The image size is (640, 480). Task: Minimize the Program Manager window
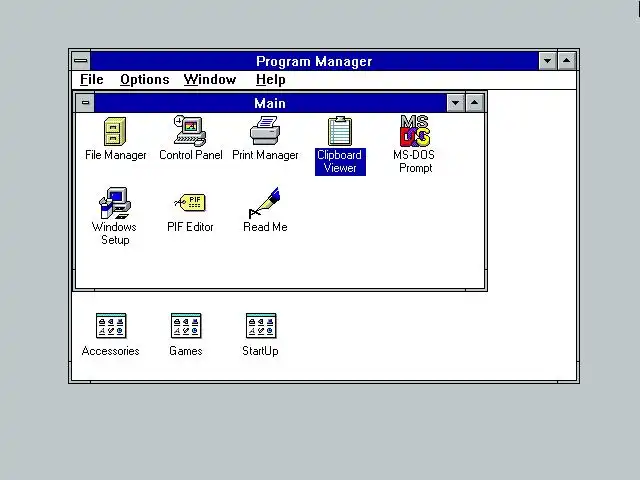point(548,61)
